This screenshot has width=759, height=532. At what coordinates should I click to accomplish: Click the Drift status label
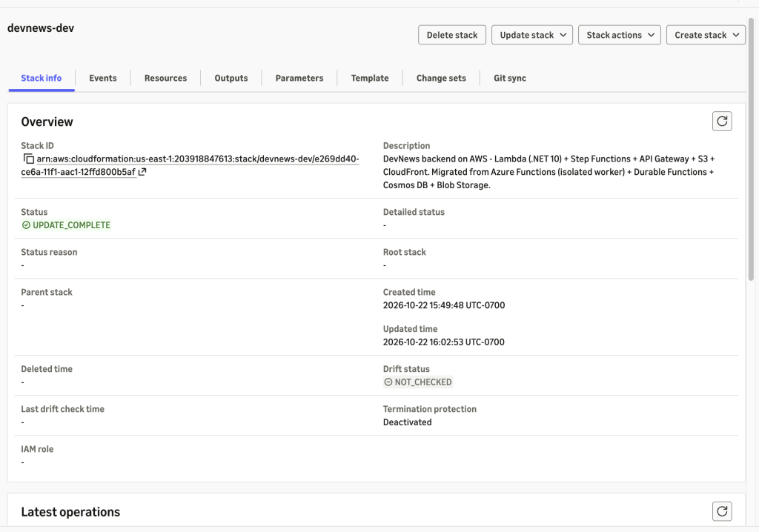[x=406, y=369]
